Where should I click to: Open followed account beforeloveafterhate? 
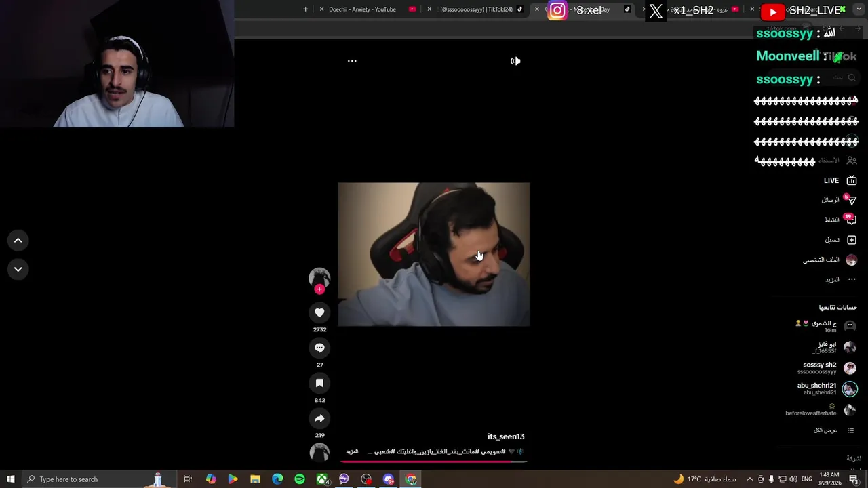pyautogui.click(x=821, y=410)
